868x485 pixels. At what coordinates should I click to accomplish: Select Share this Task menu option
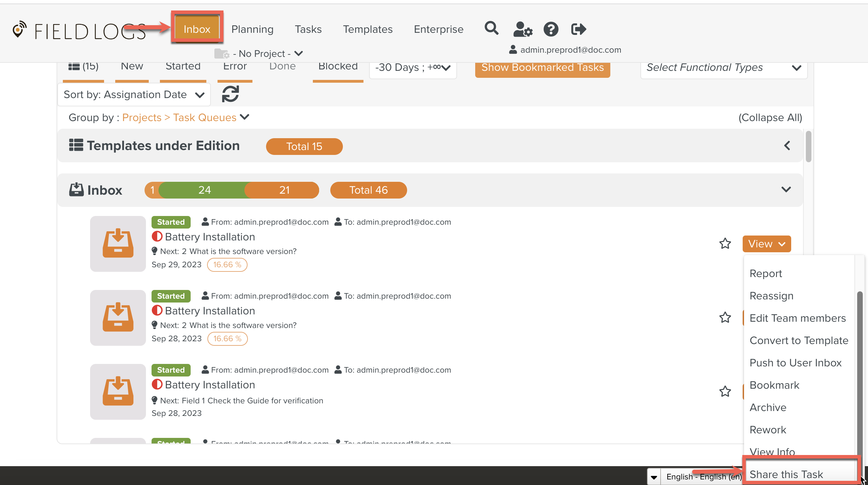pyautogui.click(x=786, y=474)
